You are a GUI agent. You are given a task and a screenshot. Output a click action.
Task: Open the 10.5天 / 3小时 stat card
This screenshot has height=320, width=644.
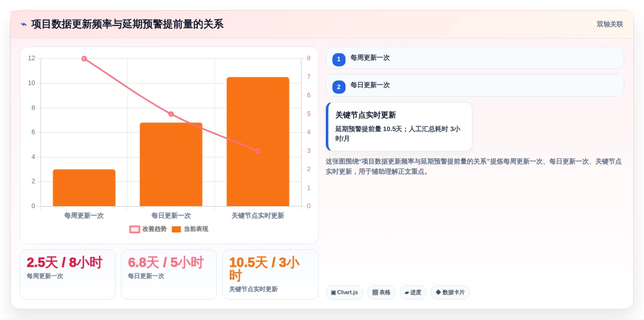270,274
